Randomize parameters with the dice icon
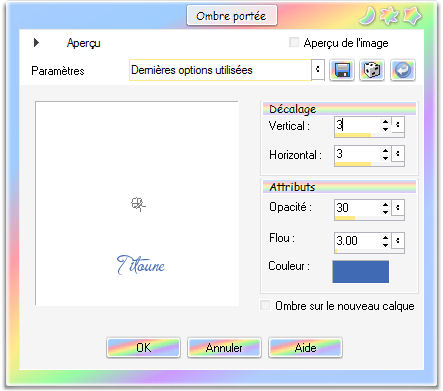Screen dimensions: 443x391 (x=372, y=70)
